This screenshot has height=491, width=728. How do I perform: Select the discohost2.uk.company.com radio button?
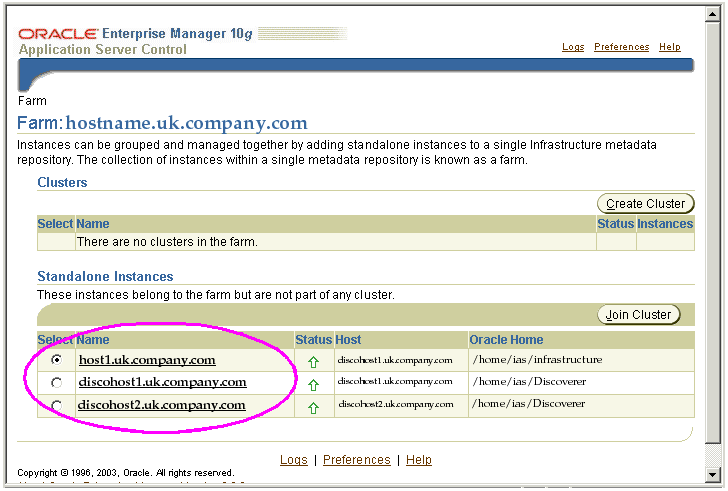57,405
